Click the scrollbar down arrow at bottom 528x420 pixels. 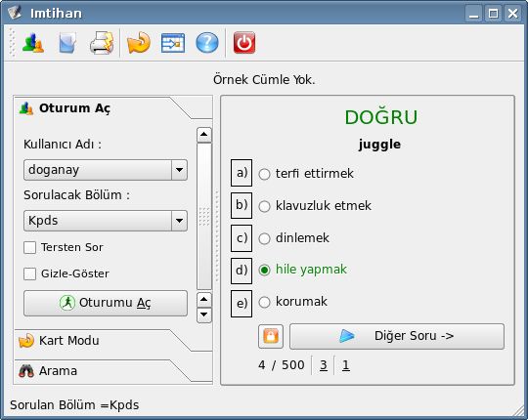coord(204,315)
